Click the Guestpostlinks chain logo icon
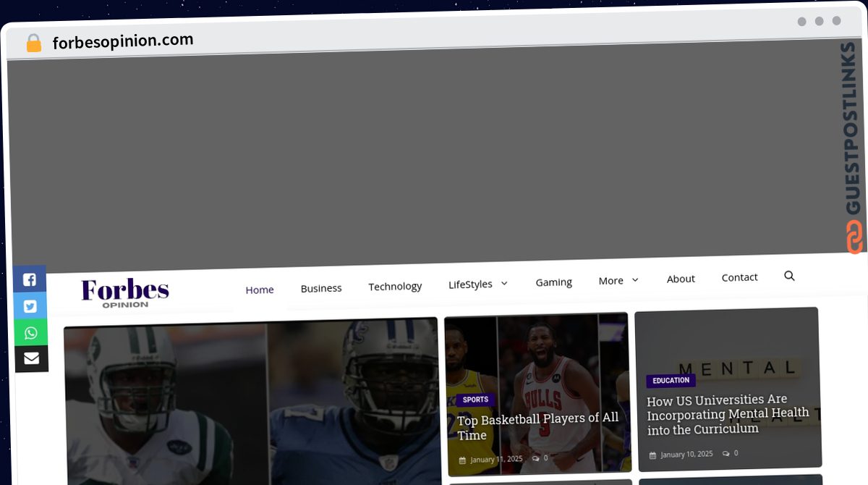 coord(856,237)
